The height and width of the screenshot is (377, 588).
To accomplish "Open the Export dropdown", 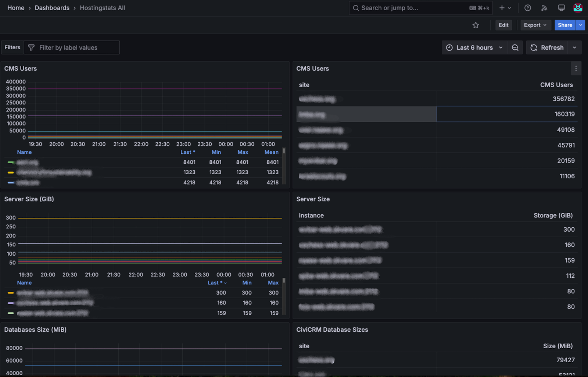I will pyautogui.click(x=535, y=25).
